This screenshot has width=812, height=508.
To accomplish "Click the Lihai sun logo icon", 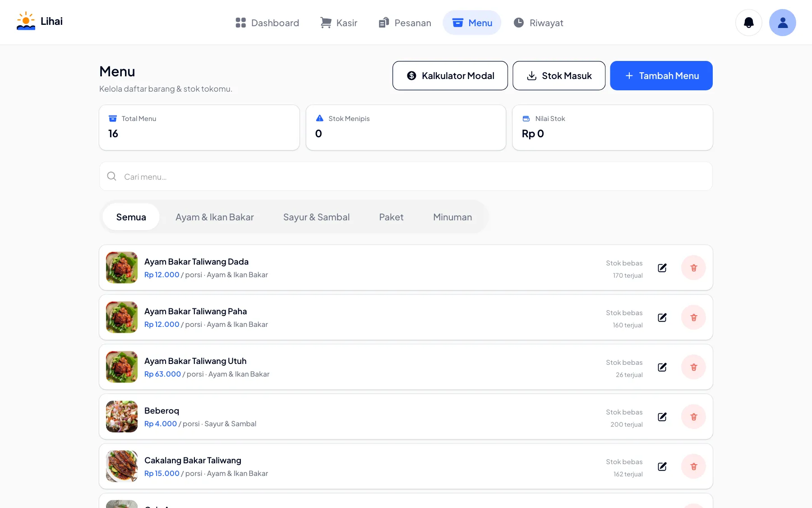I will pos(26,21).
